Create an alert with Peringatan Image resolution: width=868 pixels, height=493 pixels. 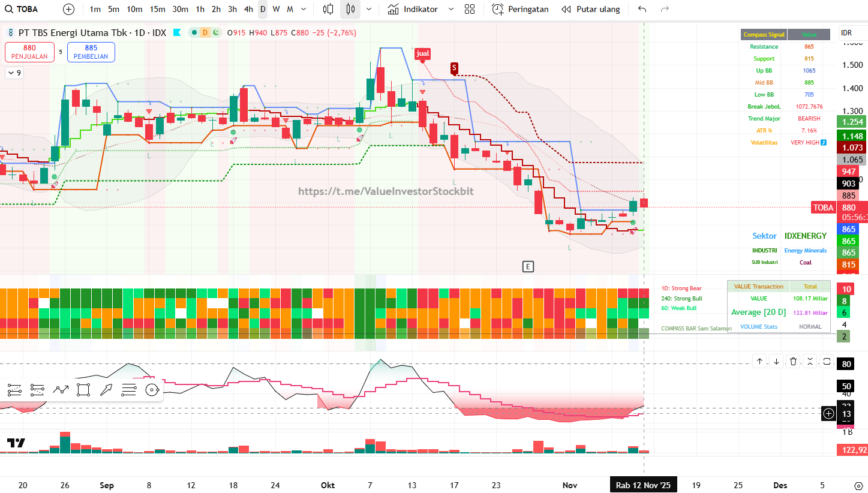(520, 9)
